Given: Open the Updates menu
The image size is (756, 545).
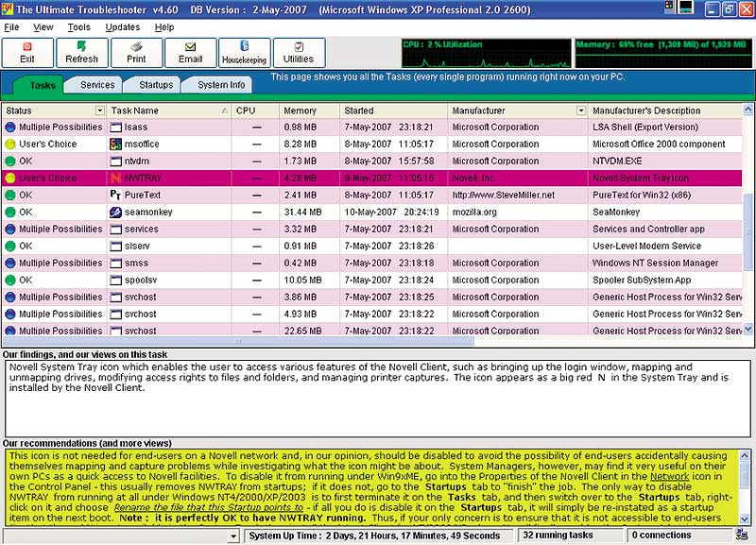Looking at the screenshot, I should (123, 27).
